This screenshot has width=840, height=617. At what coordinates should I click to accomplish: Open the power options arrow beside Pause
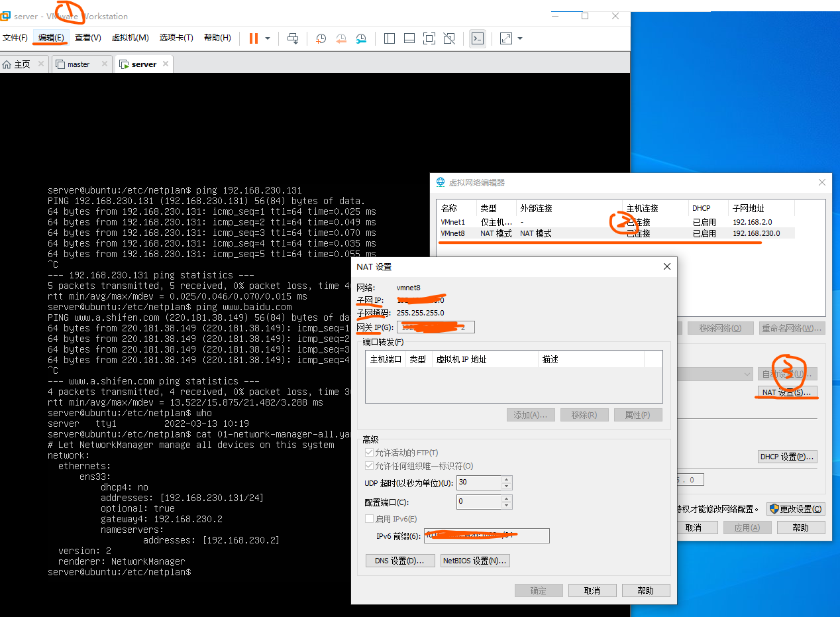268,38
